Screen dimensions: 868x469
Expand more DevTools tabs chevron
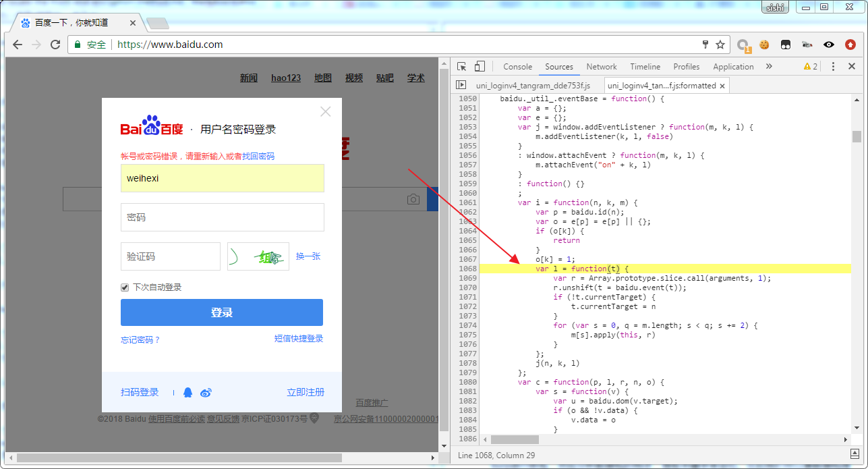pyautogui.click(x=769, y=67)
